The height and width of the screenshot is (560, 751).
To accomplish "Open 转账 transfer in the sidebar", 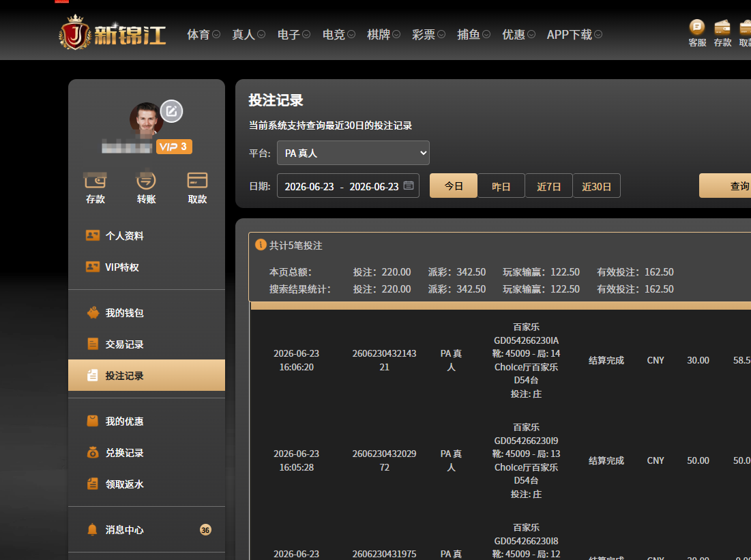I will pos(146,188).
